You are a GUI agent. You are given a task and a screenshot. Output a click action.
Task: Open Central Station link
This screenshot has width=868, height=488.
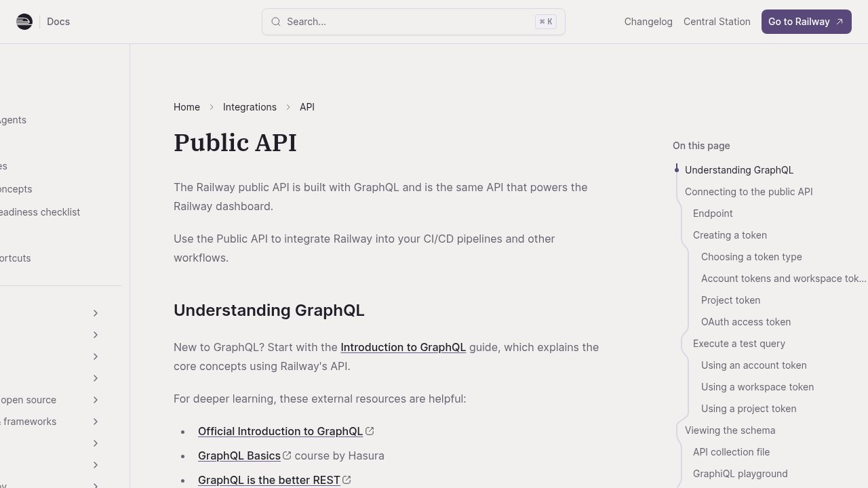point(717,22)
